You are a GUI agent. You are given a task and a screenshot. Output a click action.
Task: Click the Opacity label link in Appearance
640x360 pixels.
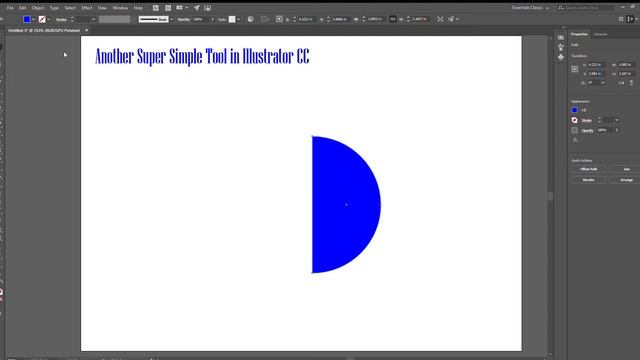[x=587, y=131]
